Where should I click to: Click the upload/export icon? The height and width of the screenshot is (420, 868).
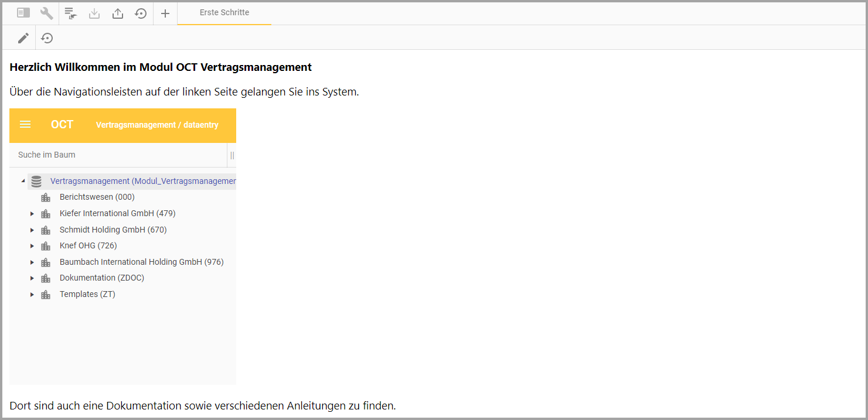tap(118, 13)
